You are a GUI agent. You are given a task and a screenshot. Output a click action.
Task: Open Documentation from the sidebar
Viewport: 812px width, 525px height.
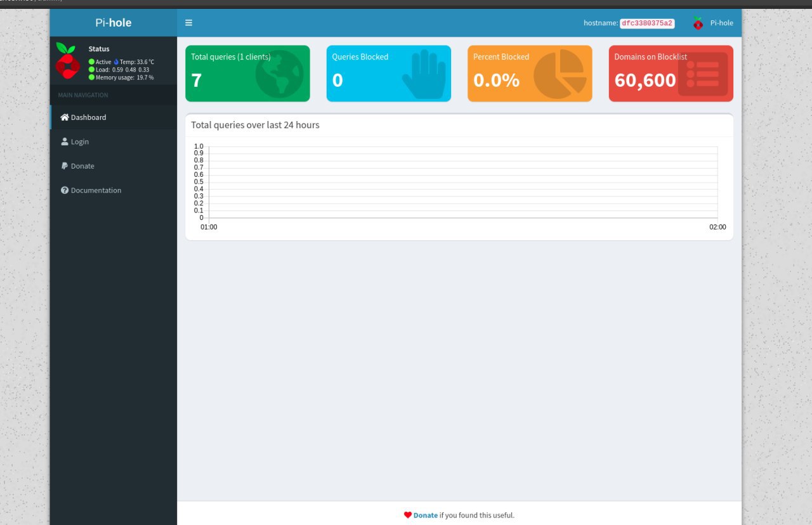[x=114, y=190]
